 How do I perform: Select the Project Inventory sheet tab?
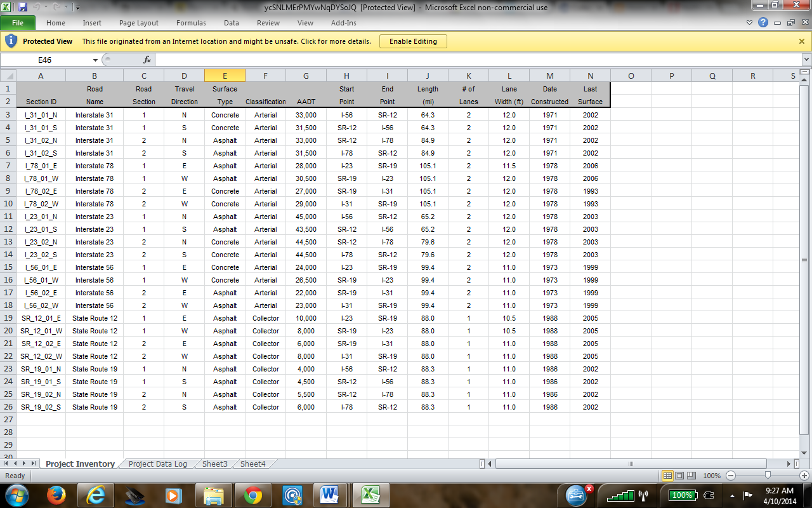[x=81, y=464]
